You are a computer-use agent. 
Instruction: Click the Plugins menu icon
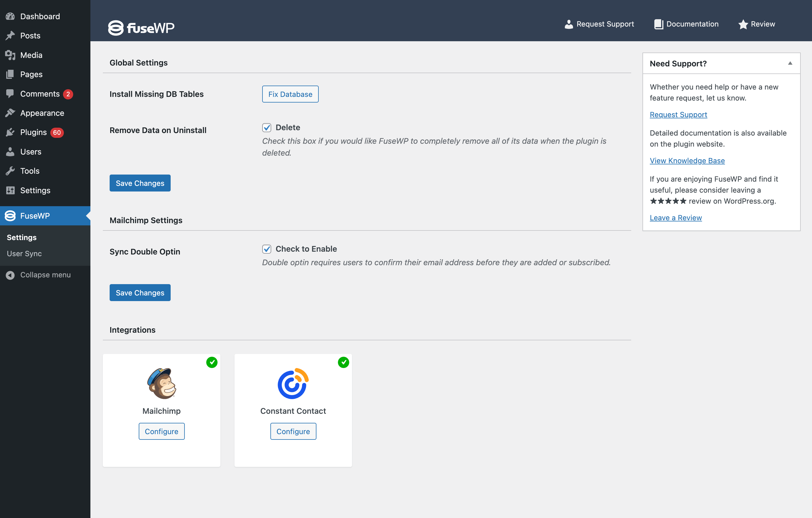[x=11, y=132]
